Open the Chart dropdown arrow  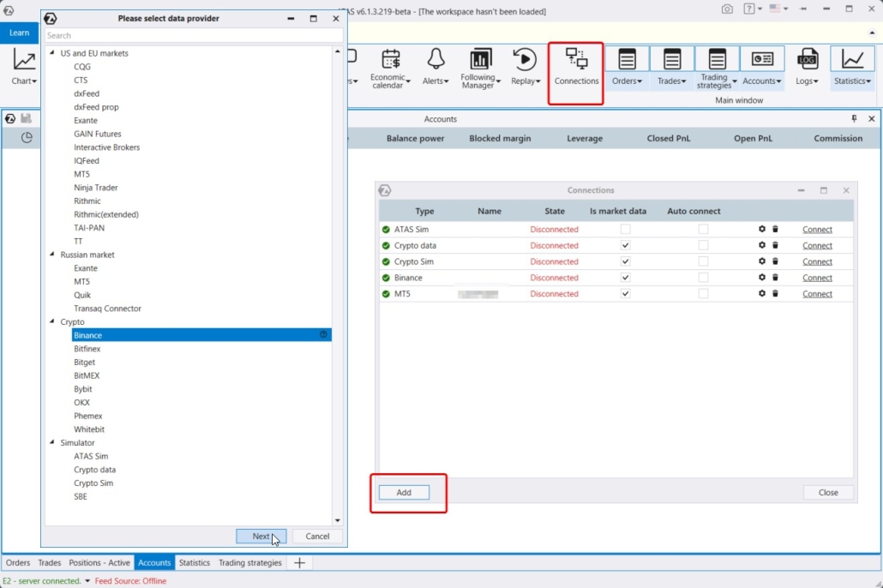(35, 81)
